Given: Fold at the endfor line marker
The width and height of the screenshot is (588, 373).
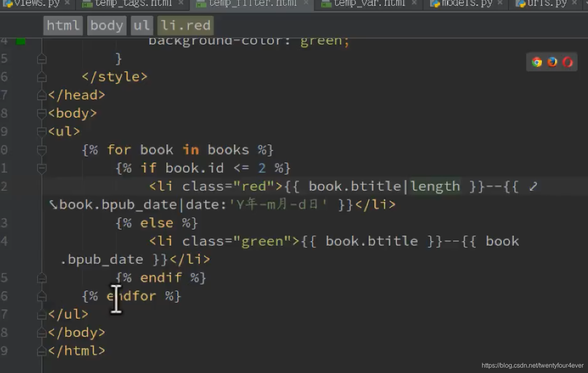Looking at the screenshot, I should coord(41,296).
